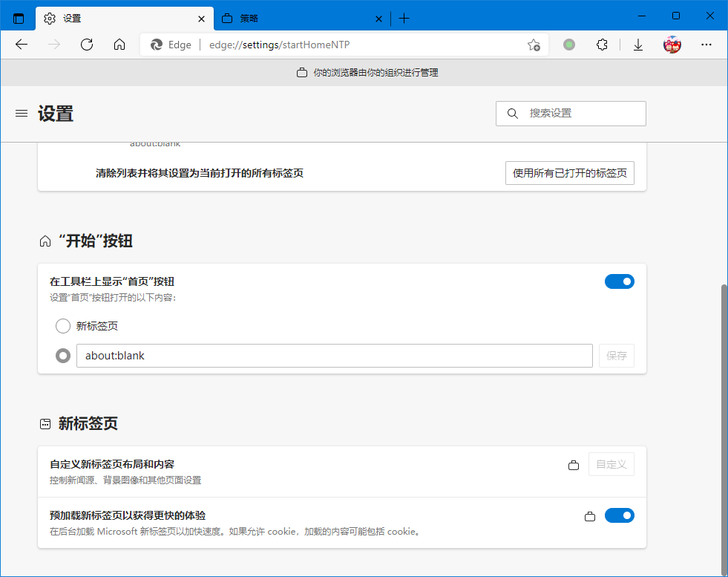Click the 自定义 button
Screen dimensions: 728x577
click(x=611, y=465)
